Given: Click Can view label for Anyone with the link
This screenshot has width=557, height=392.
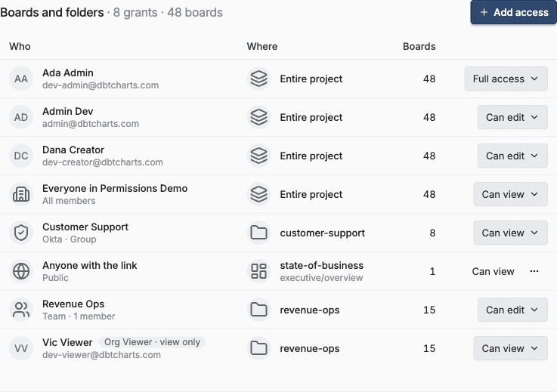Looking at the screenshot, I should click(x=493, y=271).
